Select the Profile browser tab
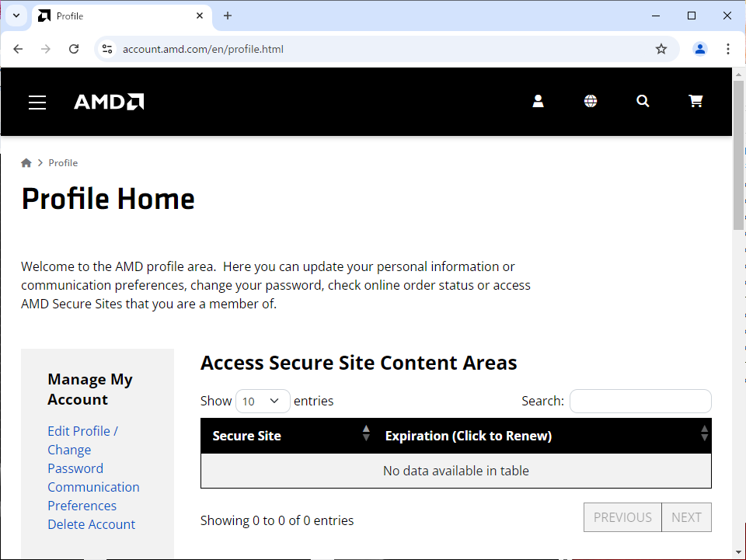 [117, 16]
